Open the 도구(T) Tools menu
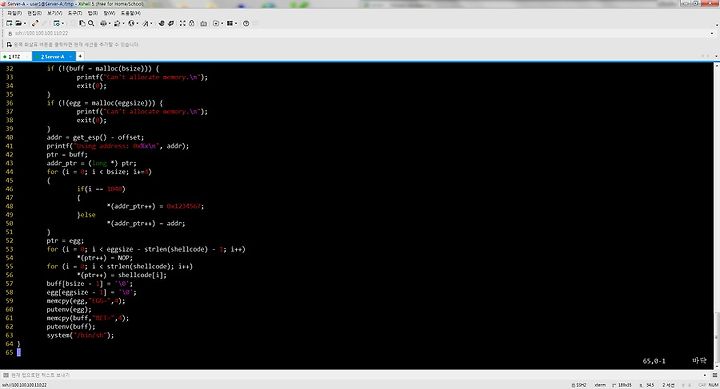 pos(74,13)
